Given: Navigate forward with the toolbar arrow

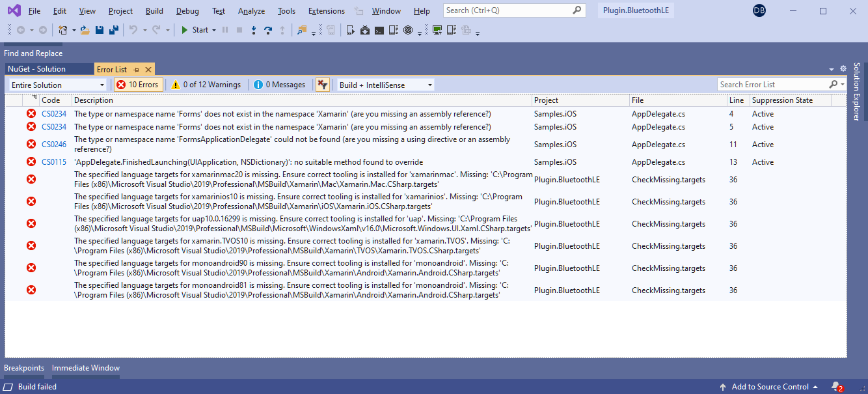Looking at the screenshot, I should 43,30.
